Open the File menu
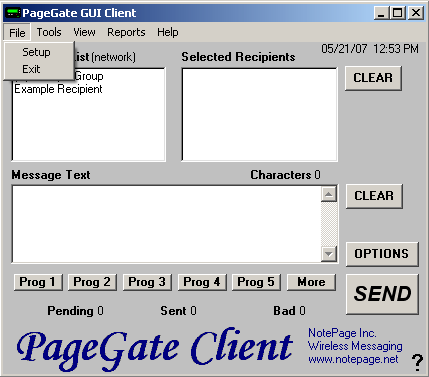Screen dimensions: 429x377 point(17,32)
